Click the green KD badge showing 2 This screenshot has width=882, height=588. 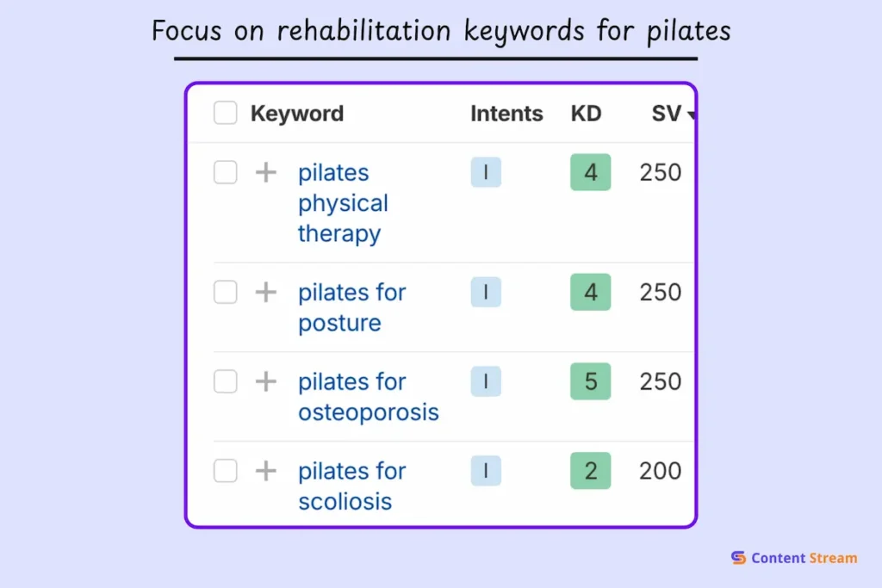pos(590,471)
